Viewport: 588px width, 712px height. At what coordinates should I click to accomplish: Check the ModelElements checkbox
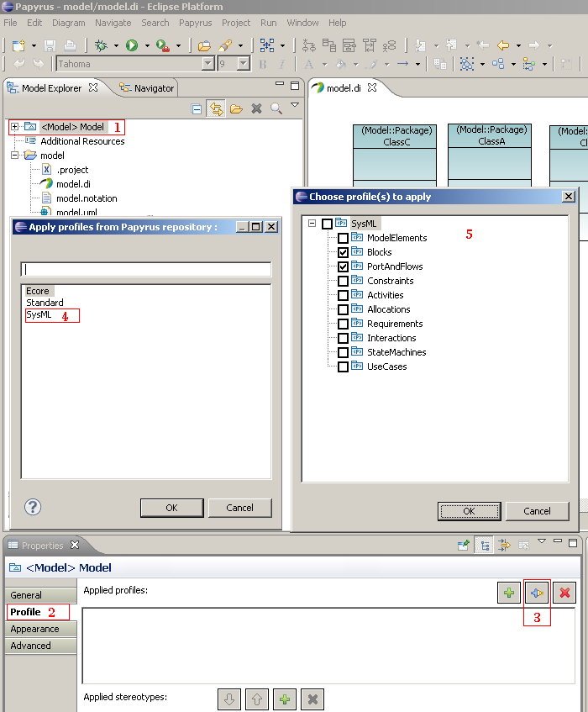coord(344,238)
